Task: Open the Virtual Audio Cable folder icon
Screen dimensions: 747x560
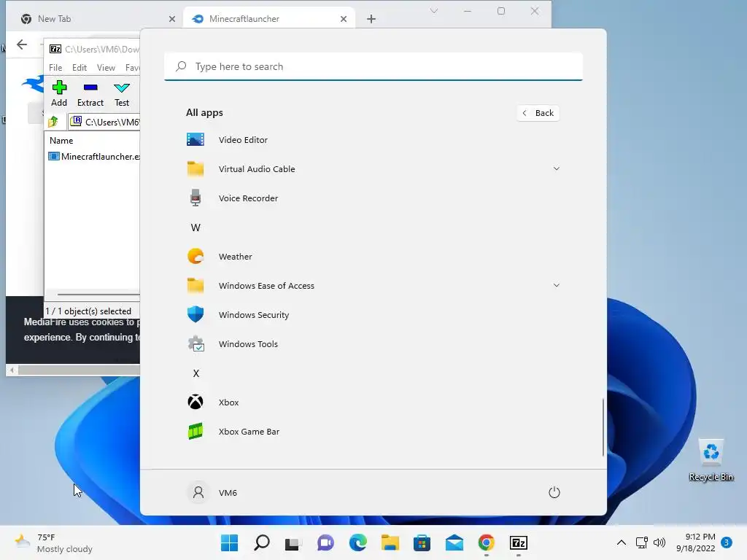Action: click(x=196, y=169)
